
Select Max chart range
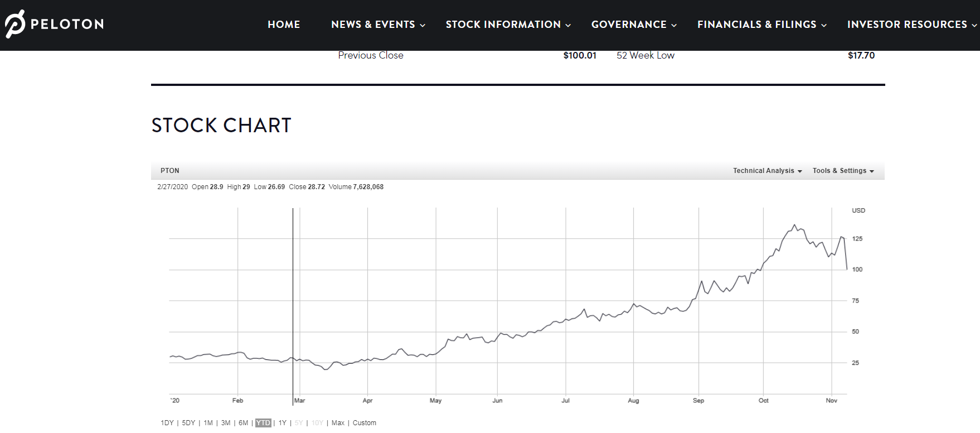click(x=338, y=423)
